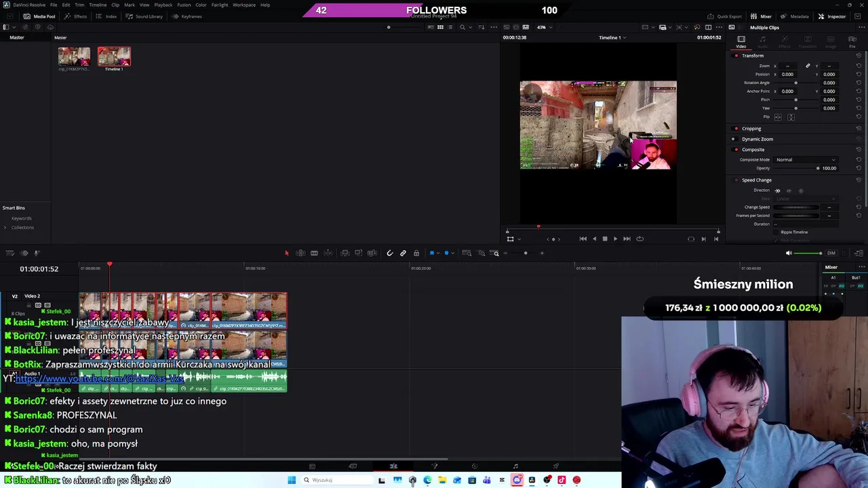The image size is (868, 488).
Task: Open the Composite Mode Normal dropdown
Action: pyautogui.click(x=806, y=160)
